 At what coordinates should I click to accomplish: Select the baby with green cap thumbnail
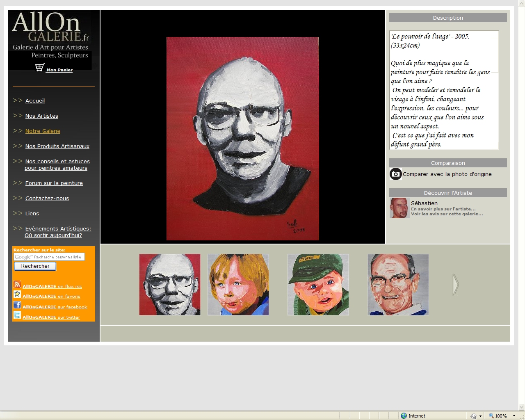[x=318, y=285]
